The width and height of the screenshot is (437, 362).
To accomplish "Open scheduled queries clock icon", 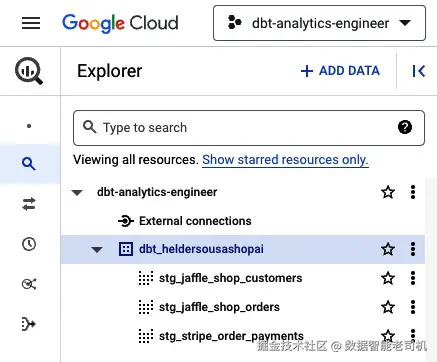I will point(29,244).
